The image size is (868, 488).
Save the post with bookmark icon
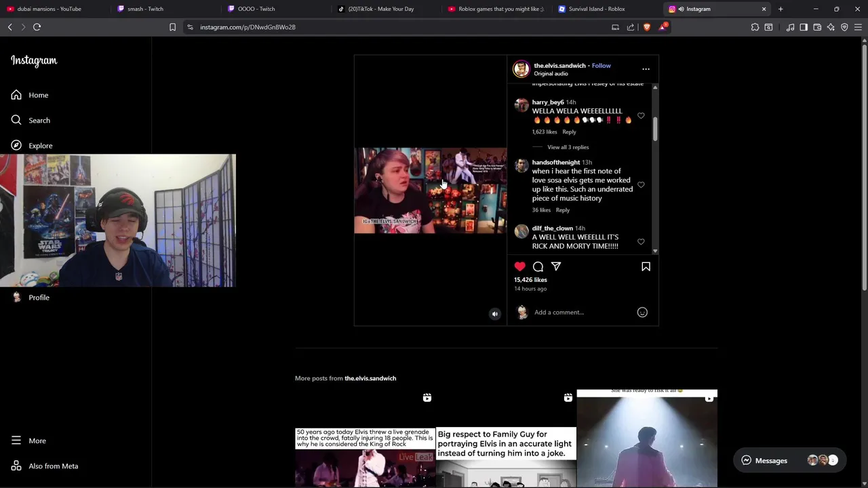[x=646, y=266]
